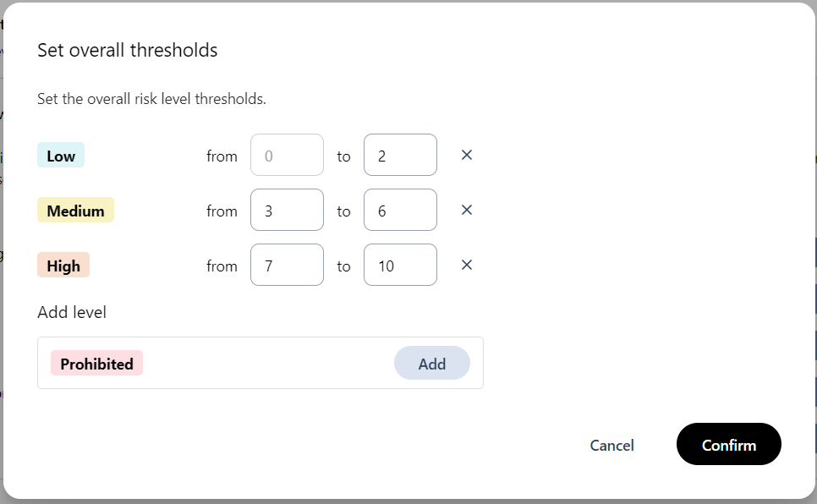Edit the Medium 'to' input with 6
This screenshot has height=504, width=817.
tap(400, 211)
